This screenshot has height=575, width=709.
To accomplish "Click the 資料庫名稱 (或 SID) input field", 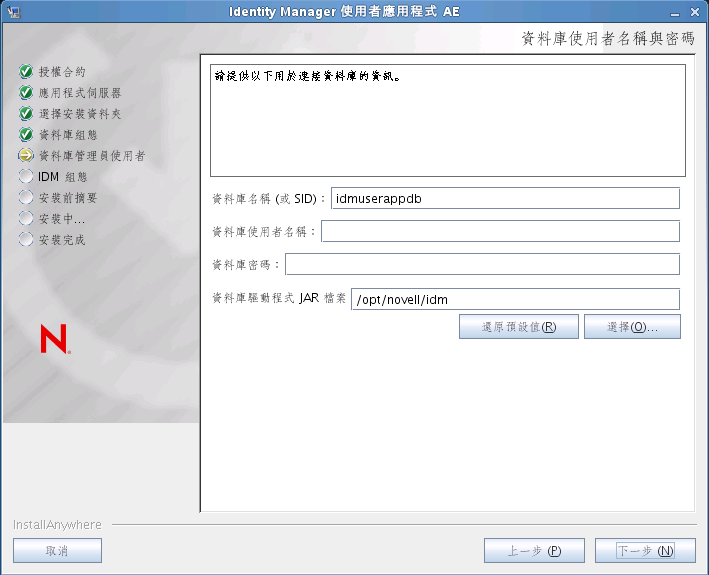I will tap(505, 198).
